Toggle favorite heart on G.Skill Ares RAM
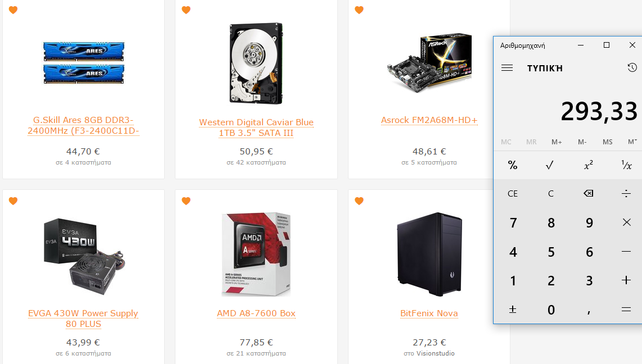The image size is (642, 364). [13, 10]
